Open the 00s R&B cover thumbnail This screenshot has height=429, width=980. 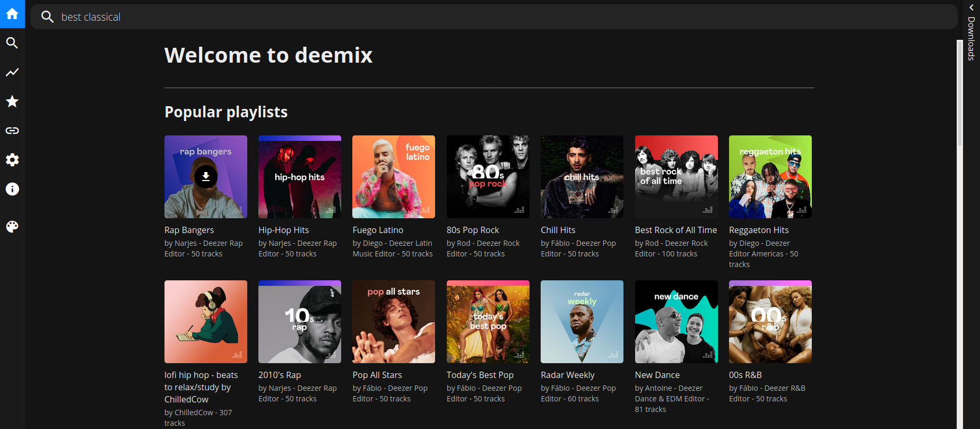[x=770, y=322]
